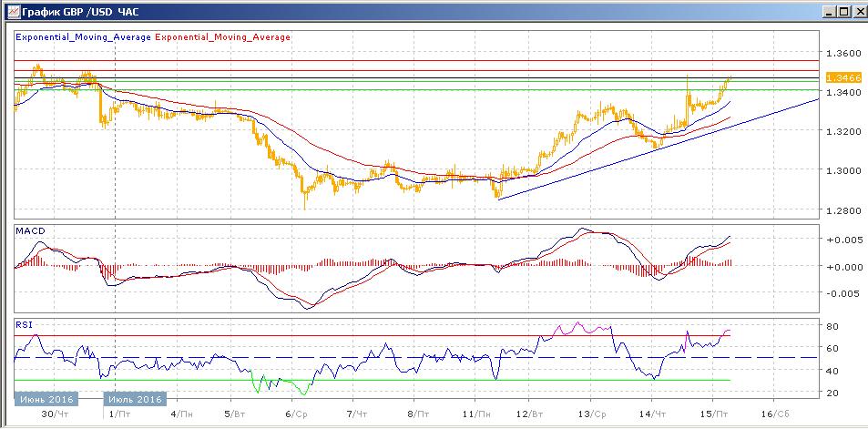
Task: Click the chart window icon in title bar
Action: coord(10,11)
